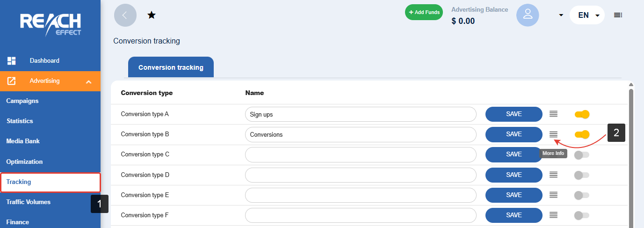This screenshot has width=644, height=228.
Task: Click the Reach Effect logo
Action: click(50, 25)
